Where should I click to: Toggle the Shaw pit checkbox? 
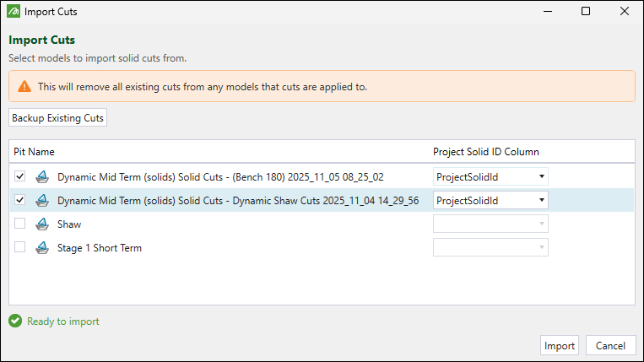(20, 224)
